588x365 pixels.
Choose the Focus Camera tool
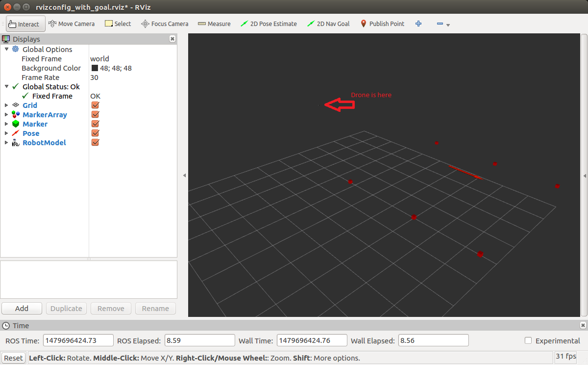pyautogui.click(x=165, y=24)
